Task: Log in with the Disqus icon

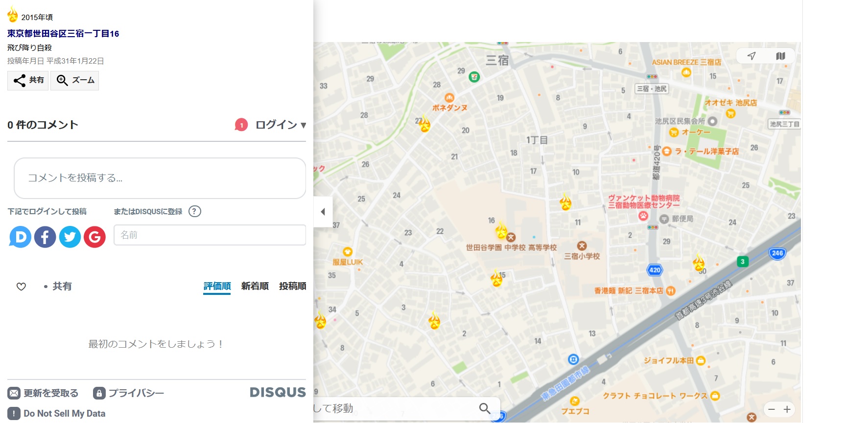Action: 20,237
